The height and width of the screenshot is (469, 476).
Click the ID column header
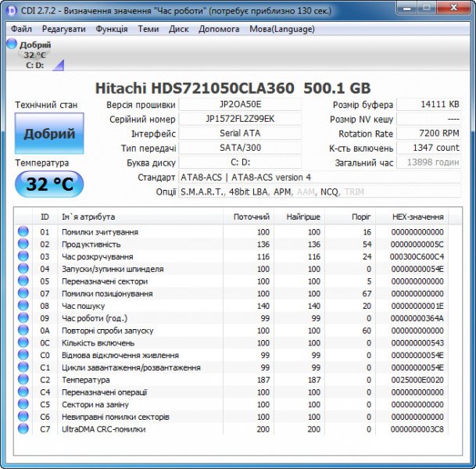45,217
